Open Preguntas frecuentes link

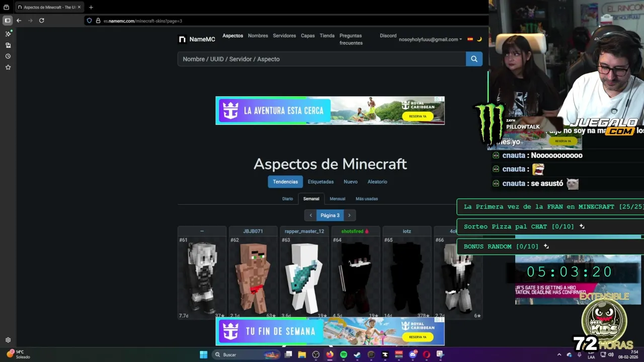pyautogui.click(x=351, y=39)
